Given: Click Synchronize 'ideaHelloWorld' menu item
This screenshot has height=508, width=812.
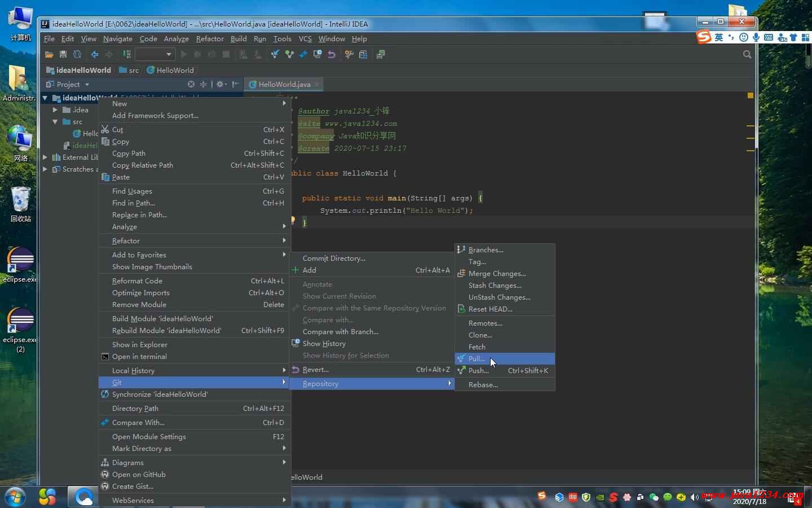Looking at the screenshot, I should [x=194, y=394].
